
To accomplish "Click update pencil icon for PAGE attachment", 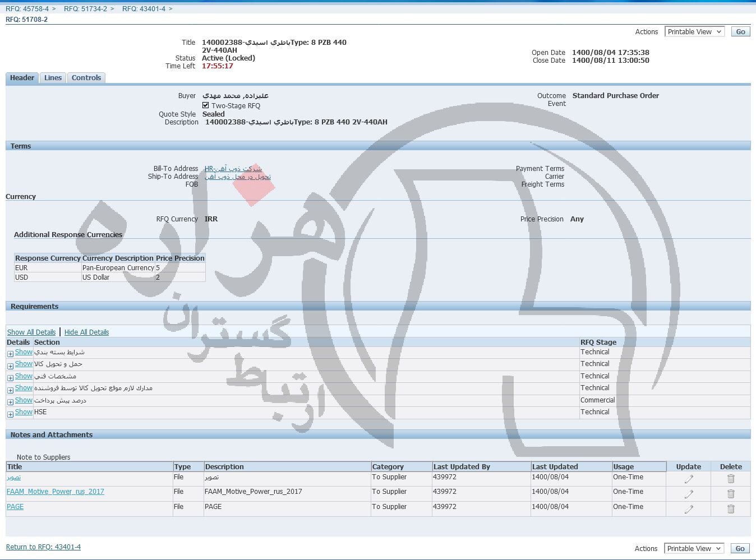I will point(689,509).
